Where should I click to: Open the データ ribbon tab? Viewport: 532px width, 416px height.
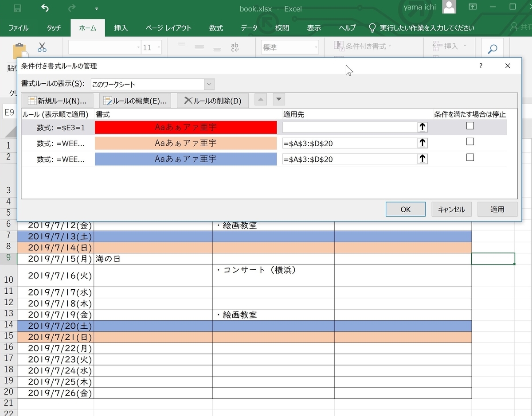(249, 27)
